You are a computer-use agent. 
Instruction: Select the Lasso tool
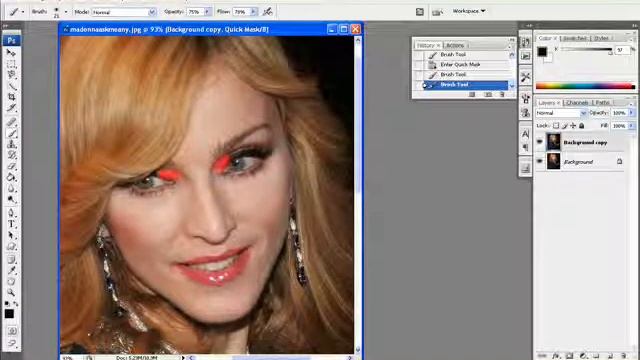pyautogui.click(x=11, y=75)
